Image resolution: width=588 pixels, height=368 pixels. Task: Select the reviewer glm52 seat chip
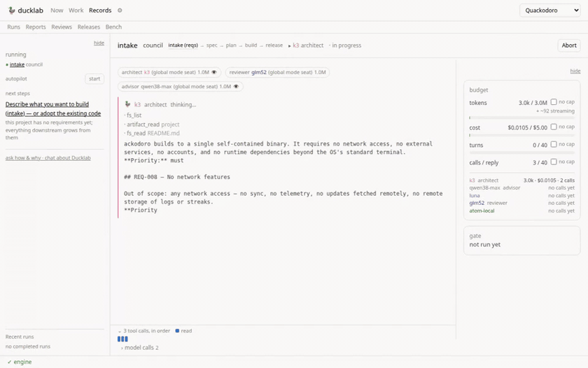point(277,72)
